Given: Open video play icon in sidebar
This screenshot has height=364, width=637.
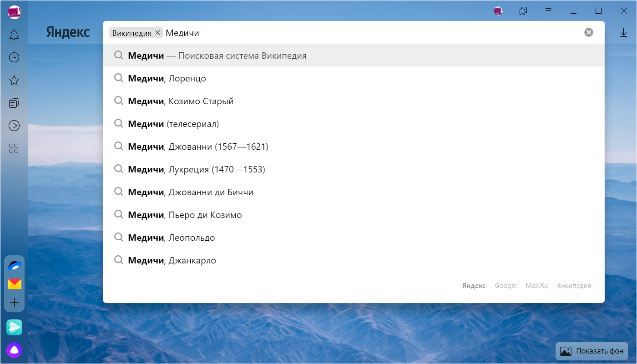Looking at the screenshot, I should click(14, 126).
